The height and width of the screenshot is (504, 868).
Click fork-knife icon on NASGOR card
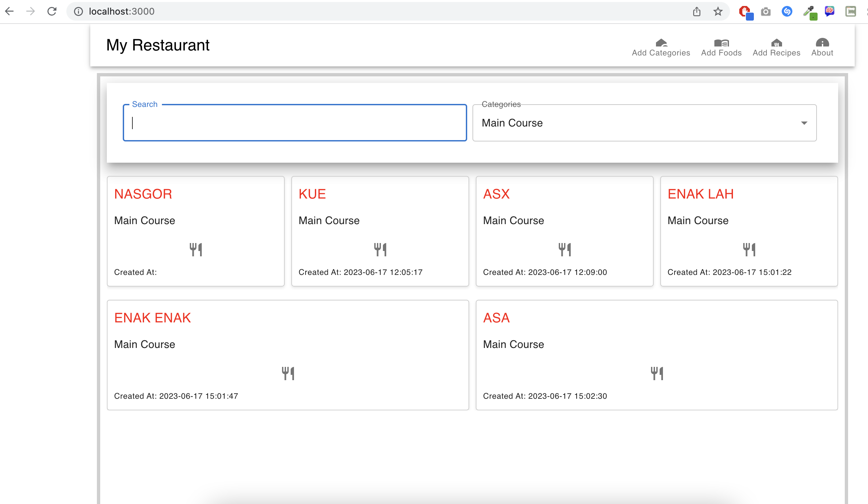pyautogui.click(x=196, y=249)
